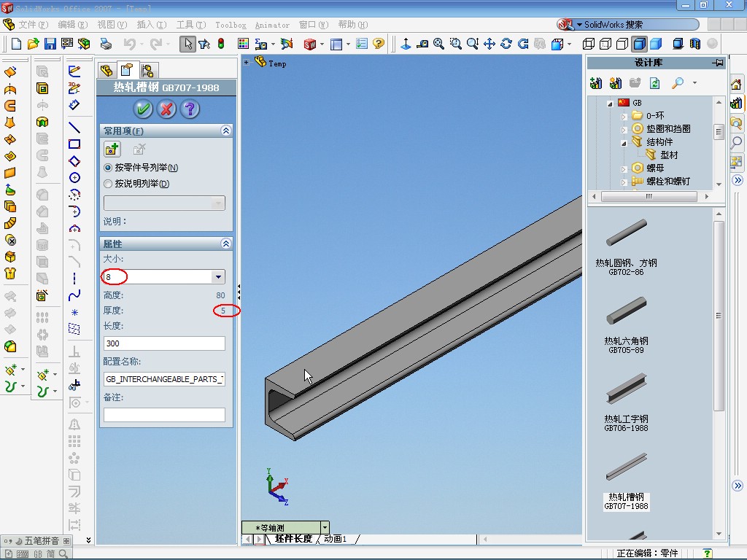Select the 螺栓和螺钉 tree item
747x560 pixels.
[x=668, y=182]
